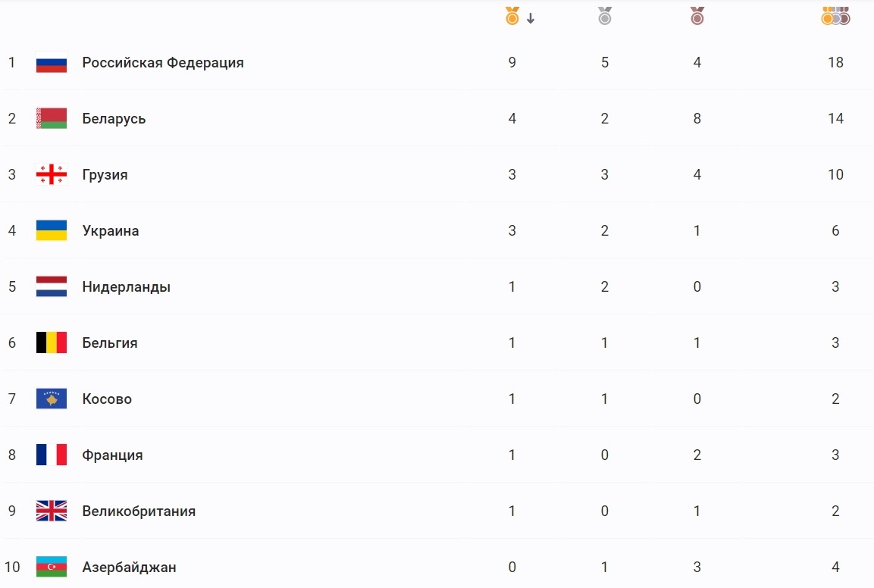Click the bronze medal column icon

(697, 16)
